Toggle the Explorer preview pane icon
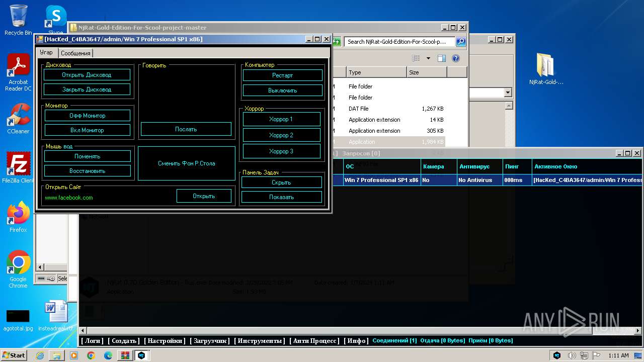The height and width of the screenshot is (362, 644). tap(442, 58)
